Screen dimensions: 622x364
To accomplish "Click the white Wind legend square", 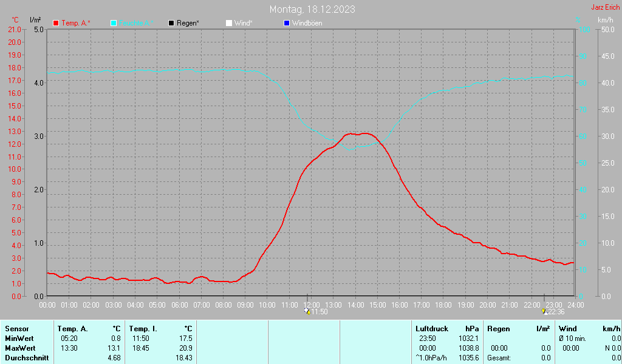I will point(229,23).
